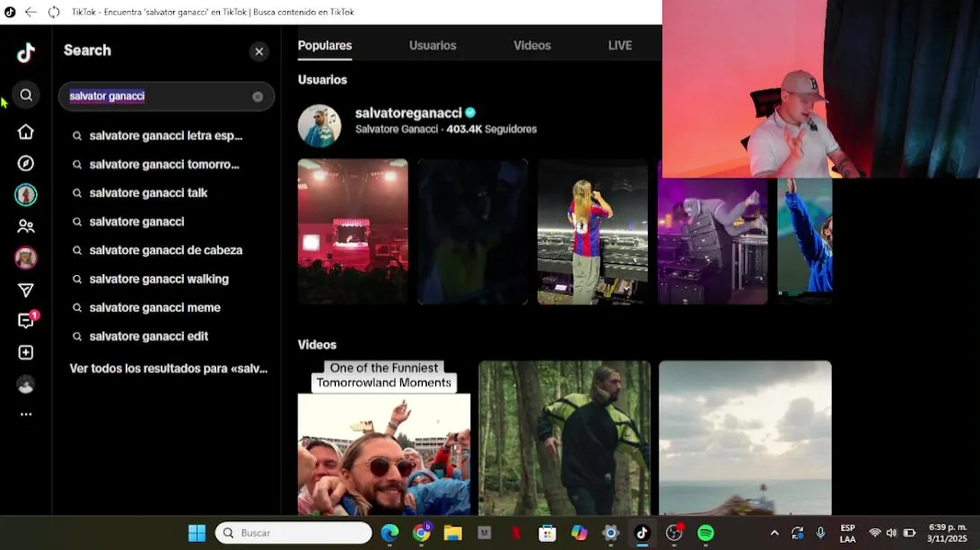Open the cloudy sea sky video

tap(745, 438)
